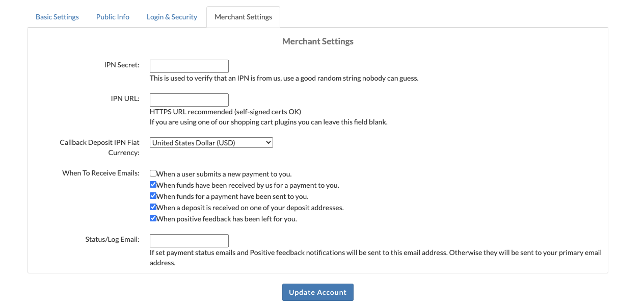Click into the IPN URL field
Image resolution: width=644 pixels, height=303 pixels.
189,100
